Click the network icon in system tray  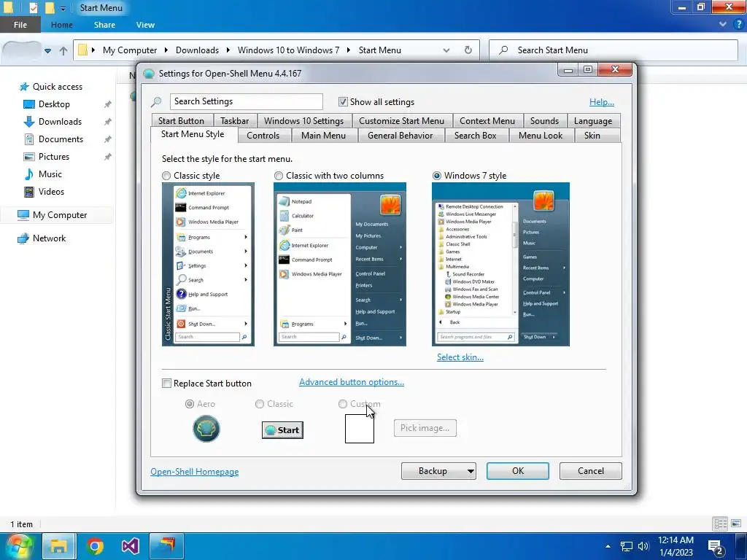coord(626,546)
